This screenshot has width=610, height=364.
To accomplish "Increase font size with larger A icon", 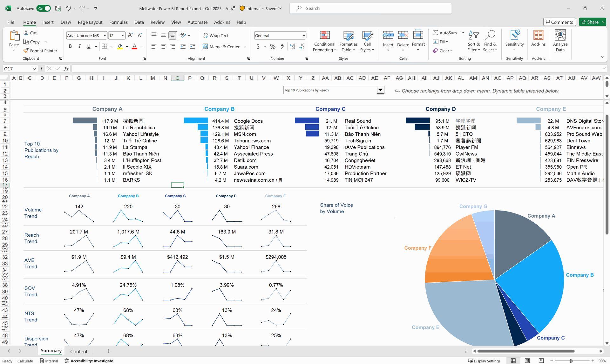I will [130, 36].
